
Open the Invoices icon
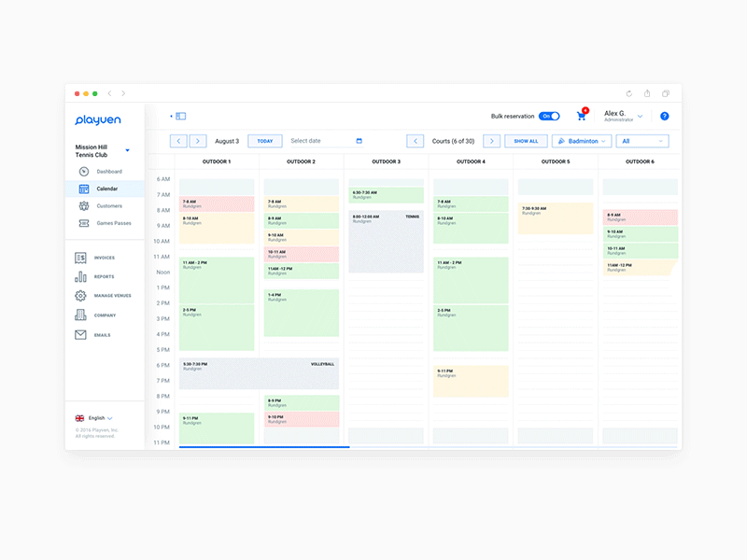80,259
